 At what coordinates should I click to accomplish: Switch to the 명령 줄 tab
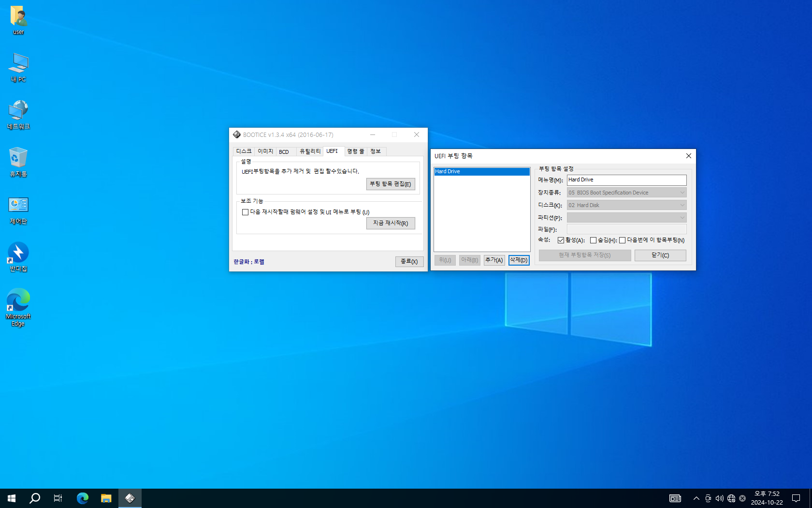(x=356, y=151)
